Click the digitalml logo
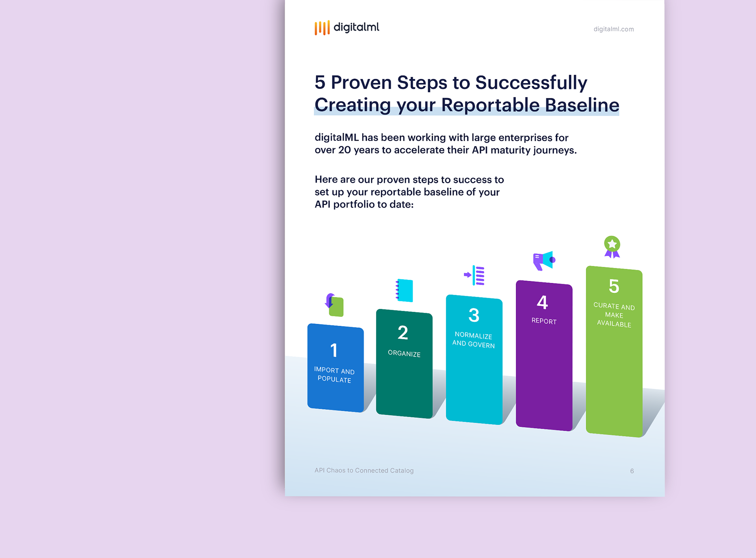 (x=346, y=28)
